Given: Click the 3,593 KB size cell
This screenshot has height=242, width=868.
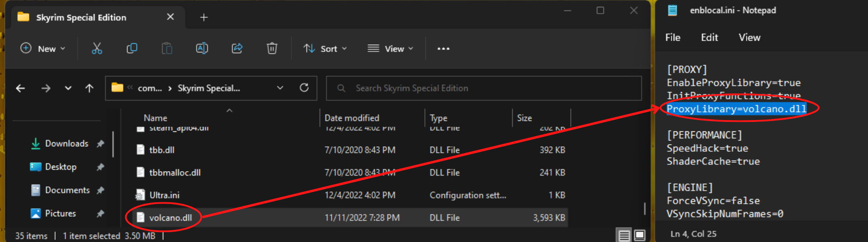Looking at the screenshot, I should [x=549, y=218].
